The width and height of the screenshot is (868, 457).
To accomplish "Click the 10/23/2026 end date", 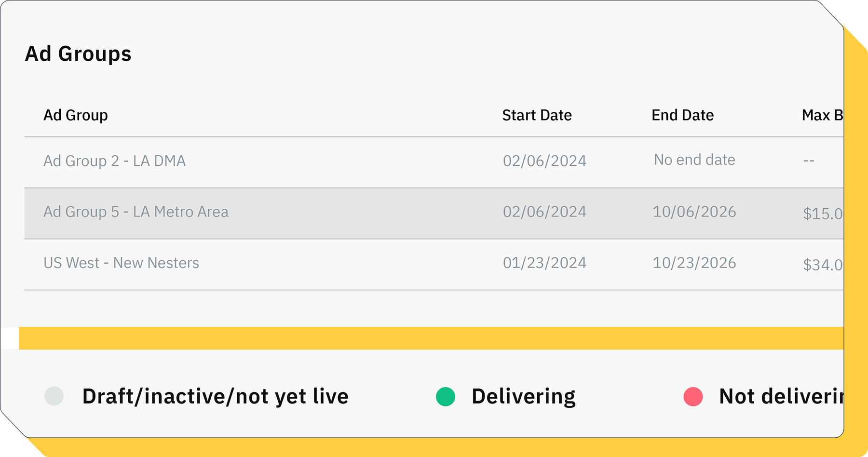I will coord(694,263).
